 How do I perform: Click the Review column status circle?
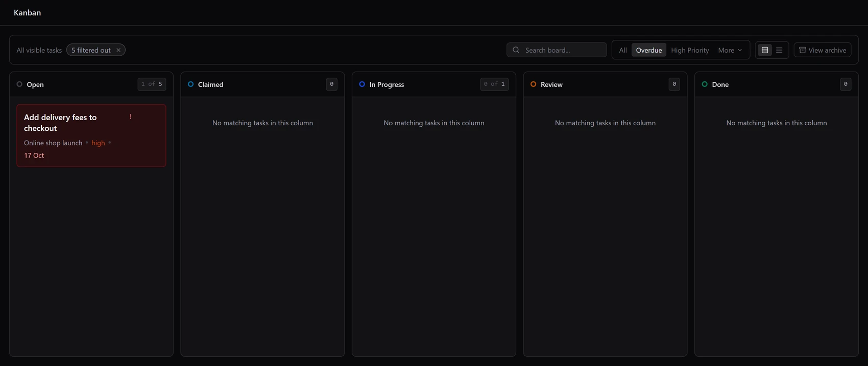[533, 84]
